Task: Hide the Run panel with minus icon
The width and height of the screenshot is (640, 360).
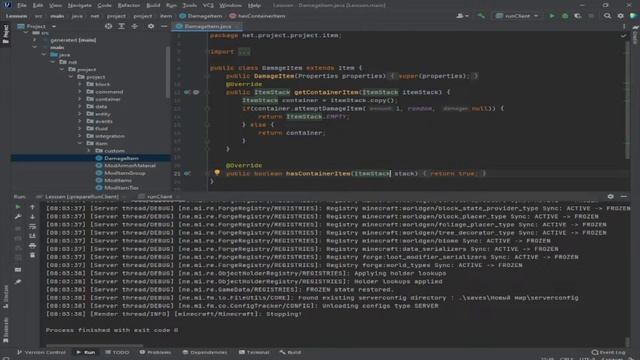Action: pyautogui.click(x=624, y=196)
